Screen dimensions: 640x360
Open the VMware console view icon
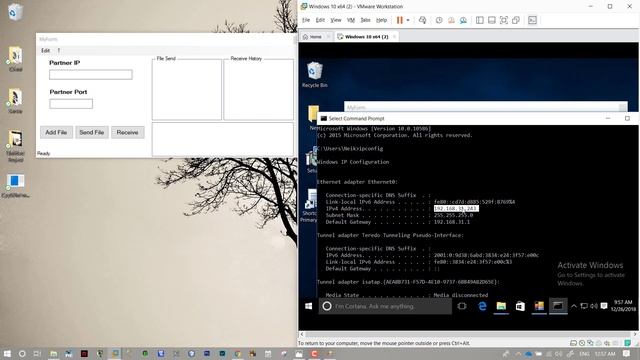532,20
